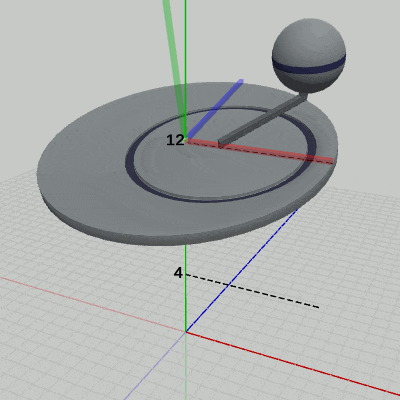
Task: Click the solid blue ground axis line
Action: [x=242, y=271]
